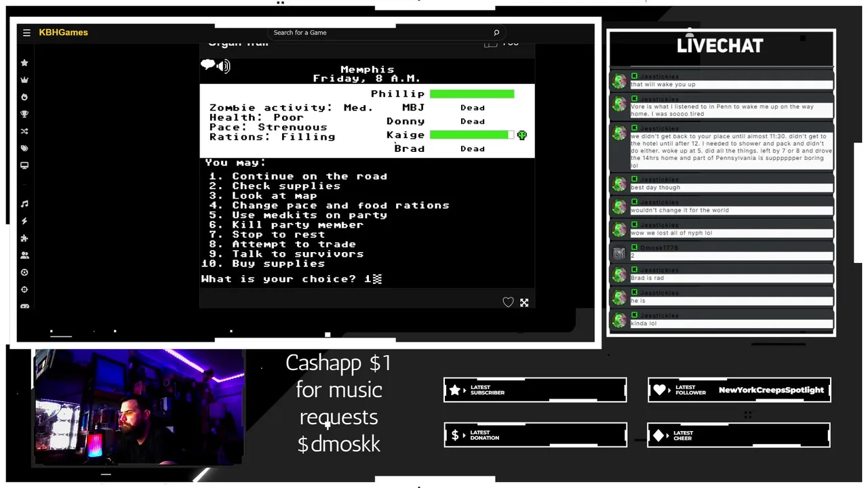This screenshot has width=868, height=488.
Task: Click the 'Health: Poor' status line
Action: click(x=256, y=117)
